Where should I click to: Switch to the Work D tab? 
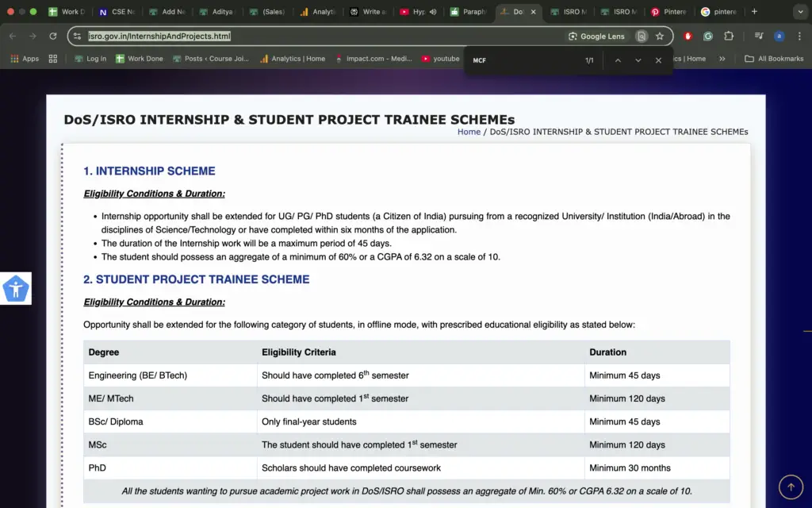pos(67,11)
